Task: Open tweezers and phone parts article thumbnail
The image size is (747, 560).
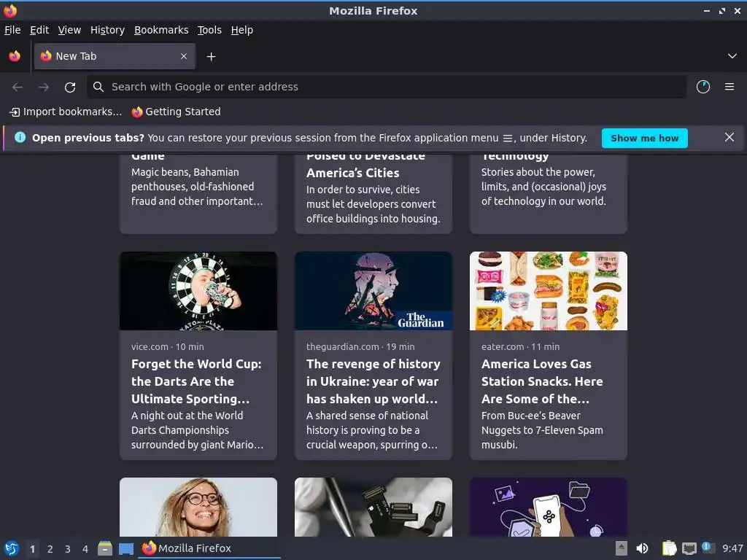Action: coord(373,507)
